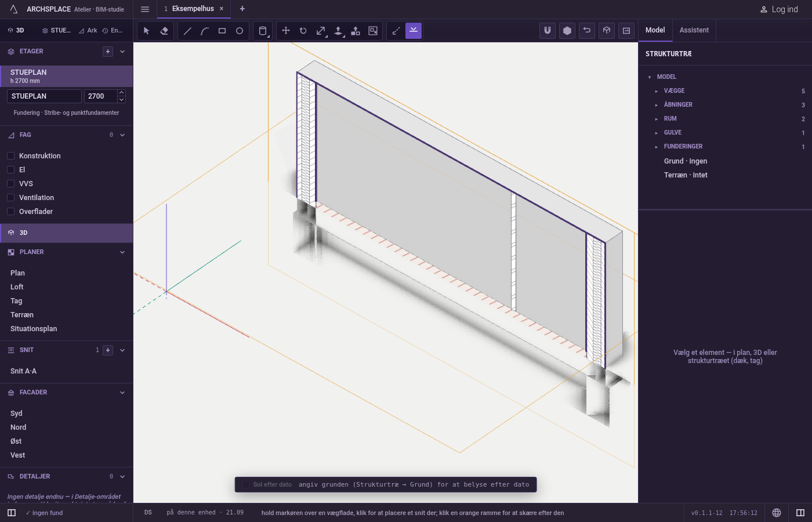Choose the arc drawing tool
Screen dimensions: 812x522
point(205,31)
